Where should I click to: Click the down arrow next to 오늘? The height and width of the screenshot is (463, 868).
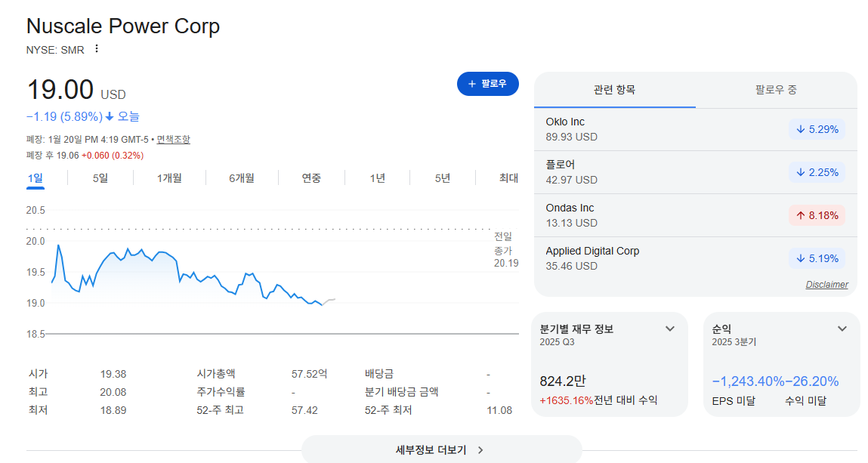pyautogui.click(x=110, y=117)
